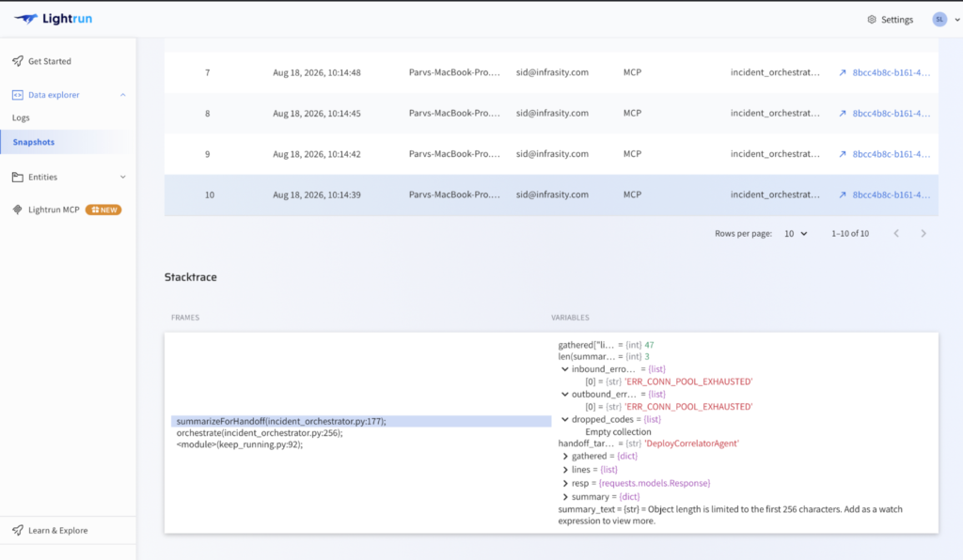Viewport: 963px width, 560px height.
Task: Open the external link arrow in row 7
Action: [843, 72]
